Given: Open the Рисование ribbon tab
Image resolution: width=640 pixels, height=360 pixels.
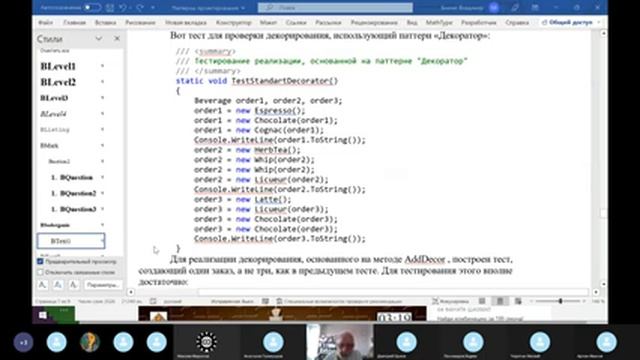Looking at the screenshot, I should click(140, 22).
